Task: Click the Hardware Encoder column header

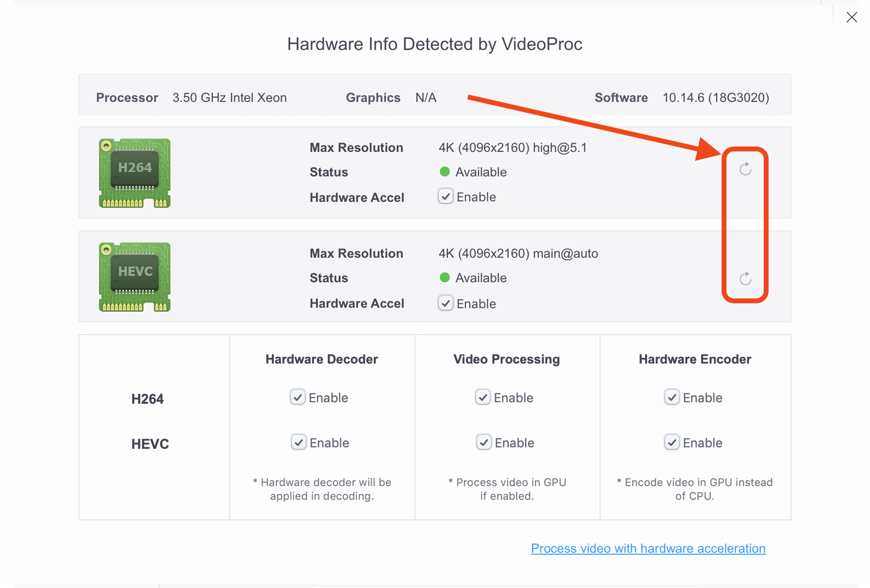Action: [695, 359]
